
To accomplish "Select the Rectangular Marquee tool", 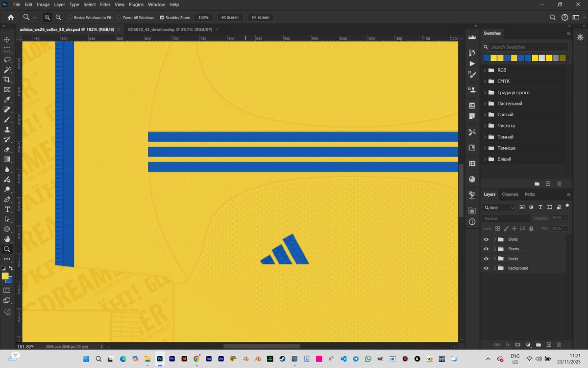I will click(7, 50).
